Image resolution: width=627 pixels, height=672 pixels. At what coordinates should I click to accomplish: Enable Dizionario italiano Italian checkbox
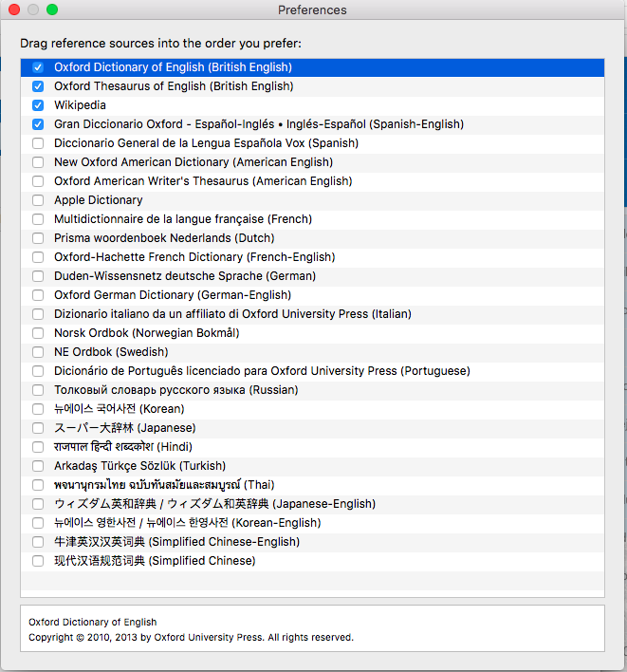(38, 314)
